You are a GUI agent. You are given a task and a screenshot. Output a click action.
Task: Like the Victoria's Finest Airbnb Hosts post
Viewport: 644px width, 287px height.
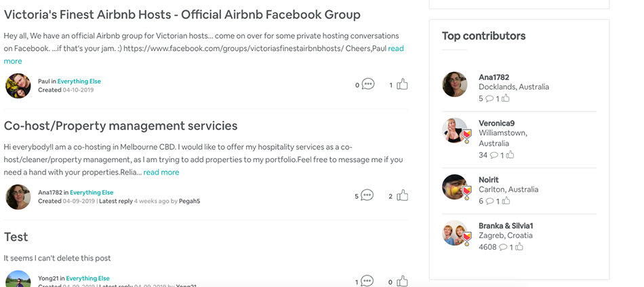[x=402, y=84]
